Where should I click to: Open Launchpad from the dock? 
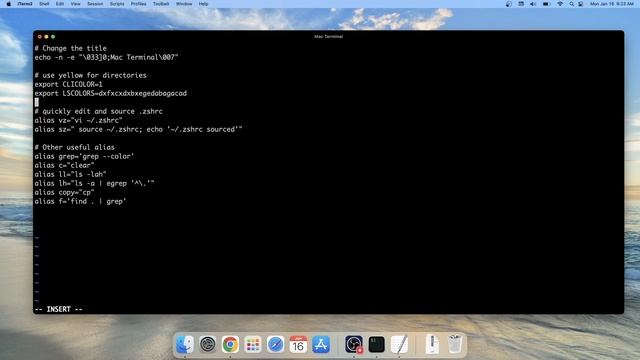[x=253, y=344]
